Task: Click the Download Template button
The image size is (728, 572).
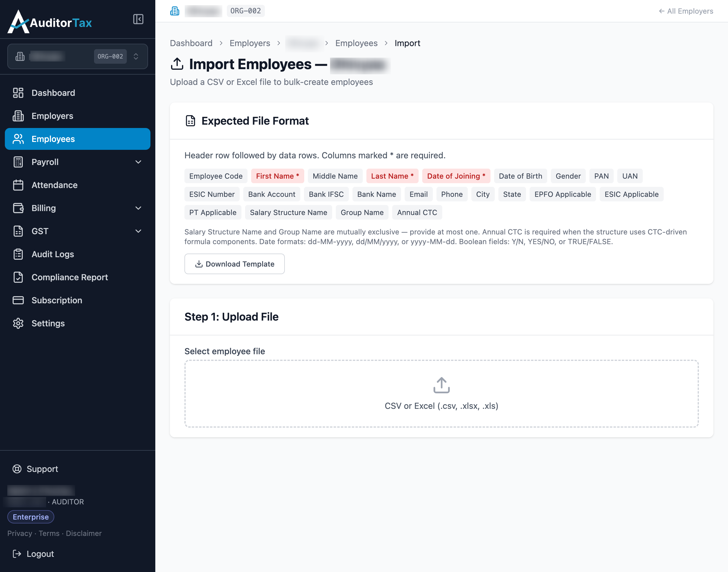Action: 234,264
